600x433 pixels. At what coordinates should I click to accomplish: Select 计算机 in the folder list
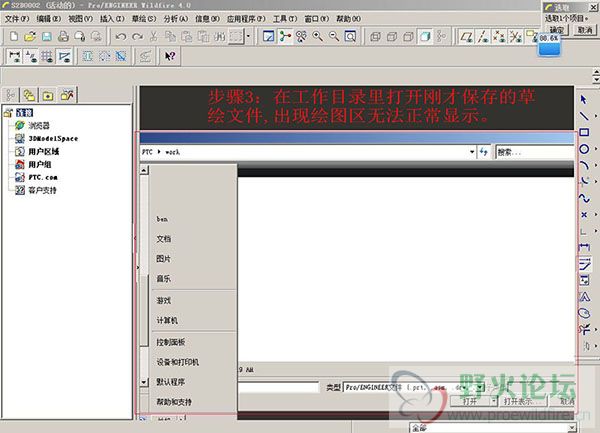(167, 321)
